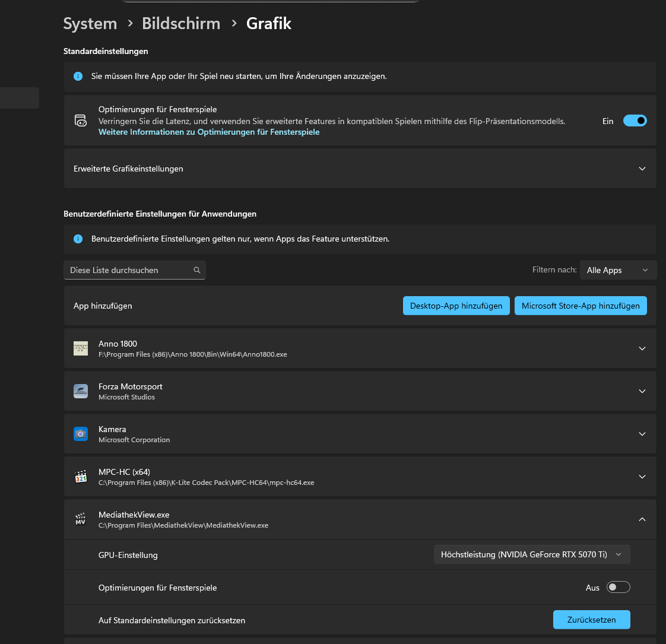Screen dimensions: 666x644
Task: Click the Anno 1800 app icon
Action: (x=81, y=348)
